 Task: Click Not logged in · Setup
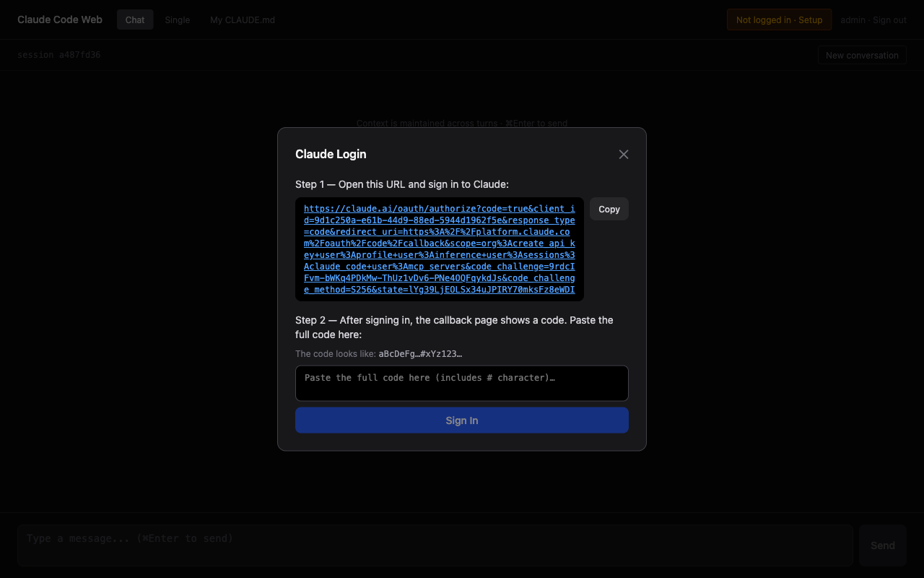pyautogui.click(x=779, y=20)
